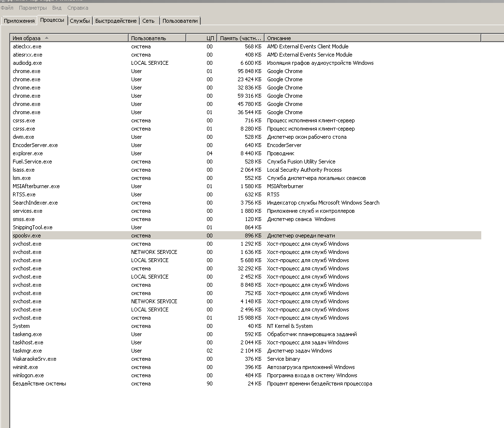The height and width of the screenshot is (428, 504).
Task: Select chrome.exe using 95 848 КБ
Action: point(247,72)
